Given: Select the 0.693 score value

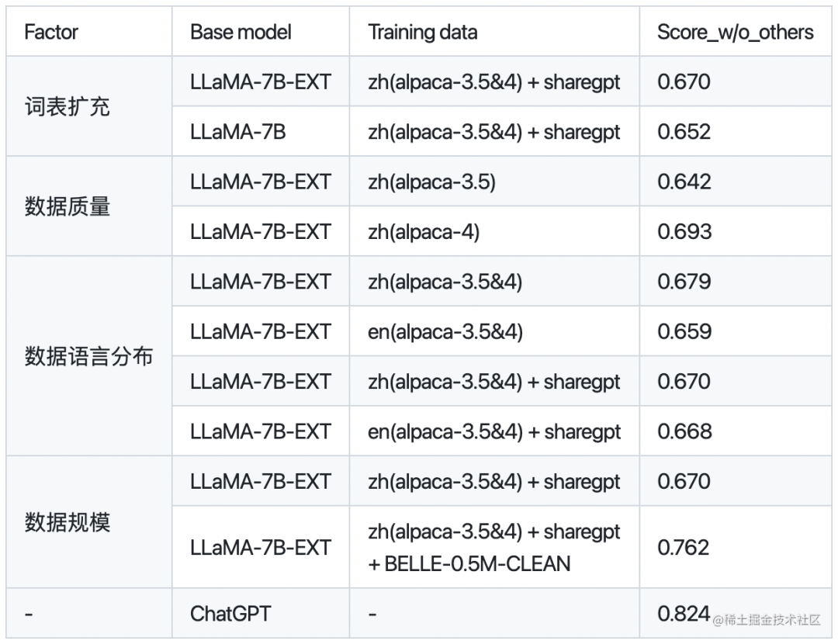Looking at the screenshot, I should [684, 231].
